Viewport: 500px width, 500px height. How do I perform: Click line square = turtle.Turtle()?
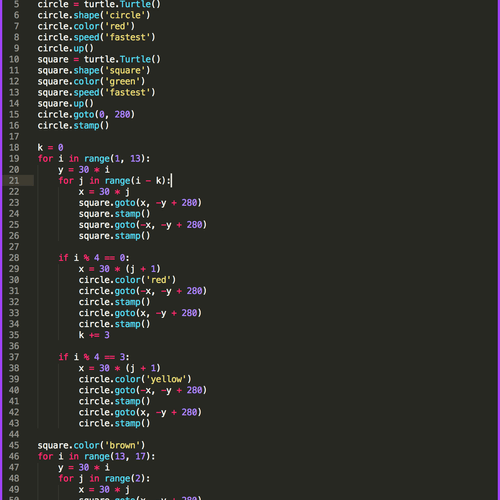(99, 59)
